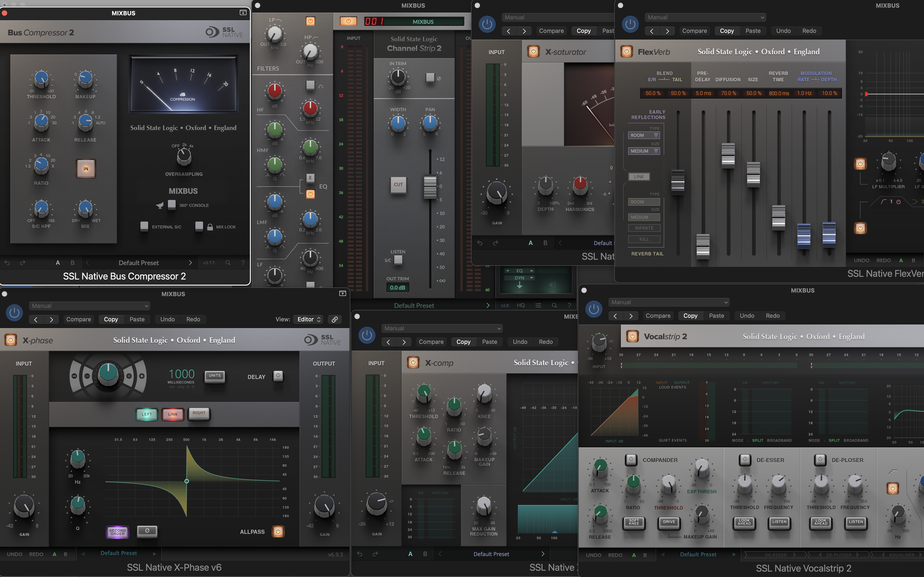Click the X-comp next preset chevron

click(x=543, y=554)
